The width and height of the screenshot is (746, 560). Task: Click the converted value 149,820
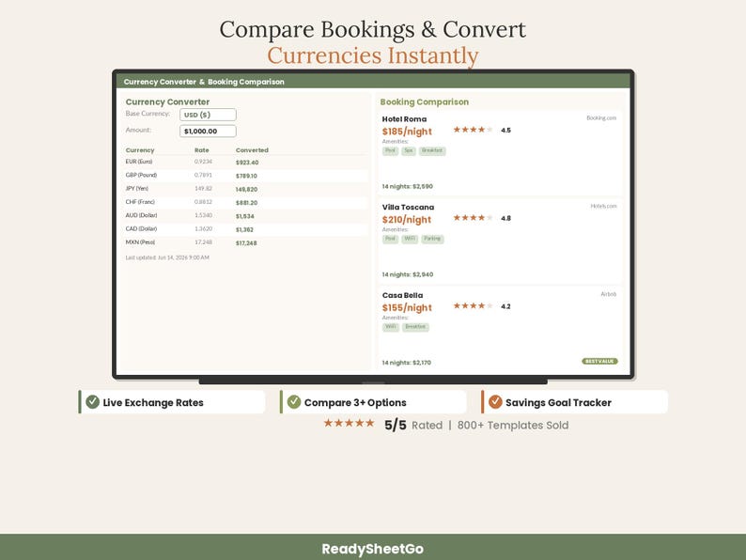point(246,190)
